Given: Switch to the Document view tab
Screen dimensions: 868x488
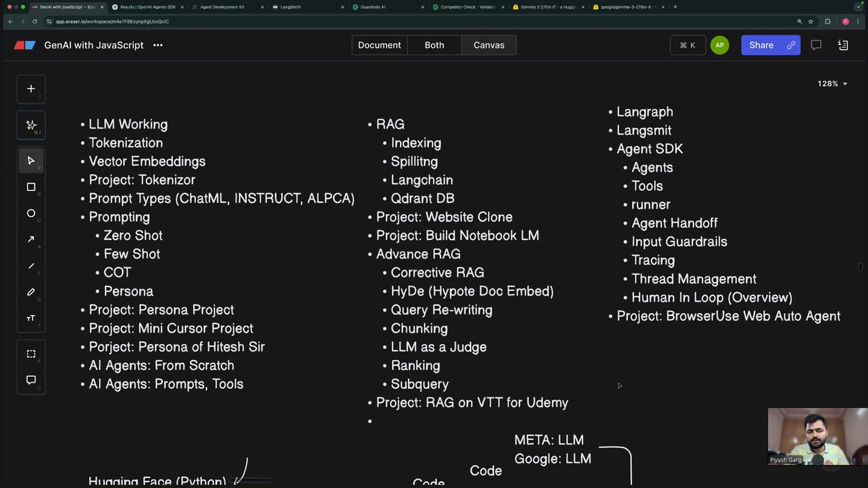Looking at the screenshot, I should click(379, 45).
